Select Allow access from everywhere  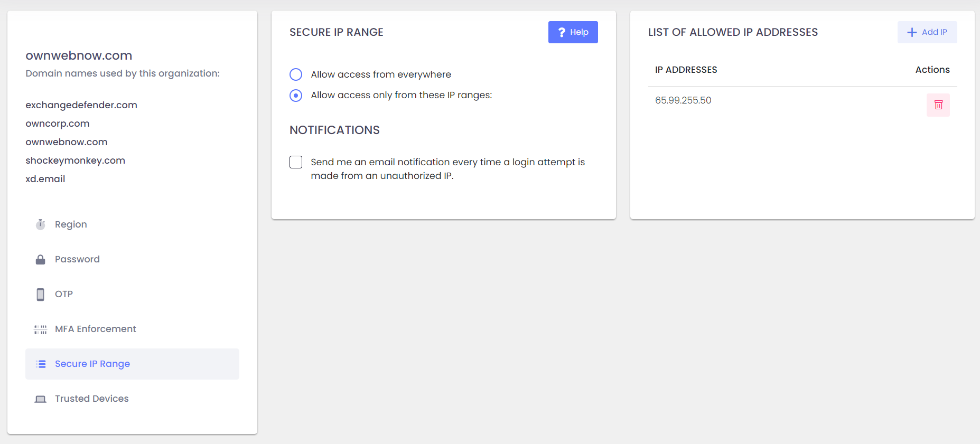click(x=295, y=74)
